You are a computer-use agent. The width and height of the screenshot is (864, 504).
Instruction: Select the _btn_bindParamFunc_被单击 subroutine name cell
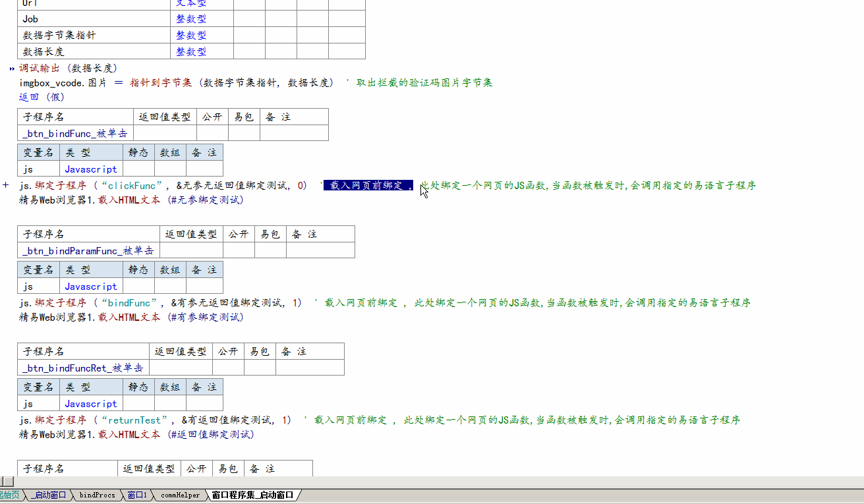(88, 250)
